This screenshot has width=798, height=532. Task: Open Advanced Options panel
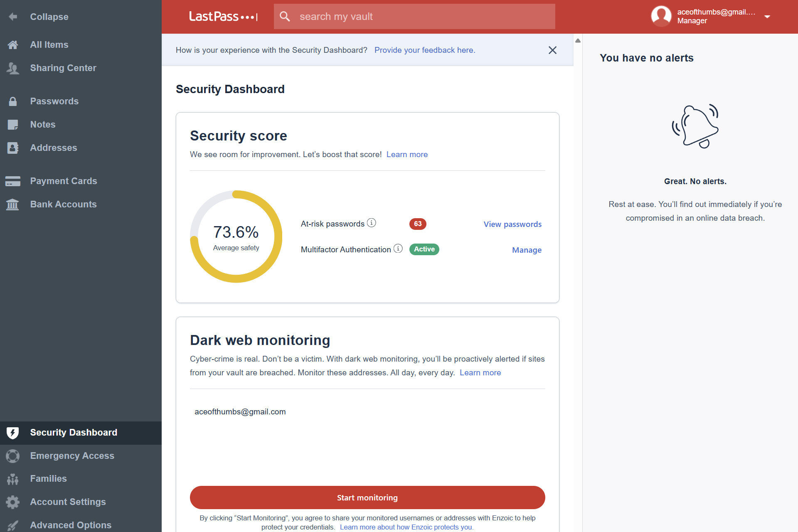coord(71,525)
